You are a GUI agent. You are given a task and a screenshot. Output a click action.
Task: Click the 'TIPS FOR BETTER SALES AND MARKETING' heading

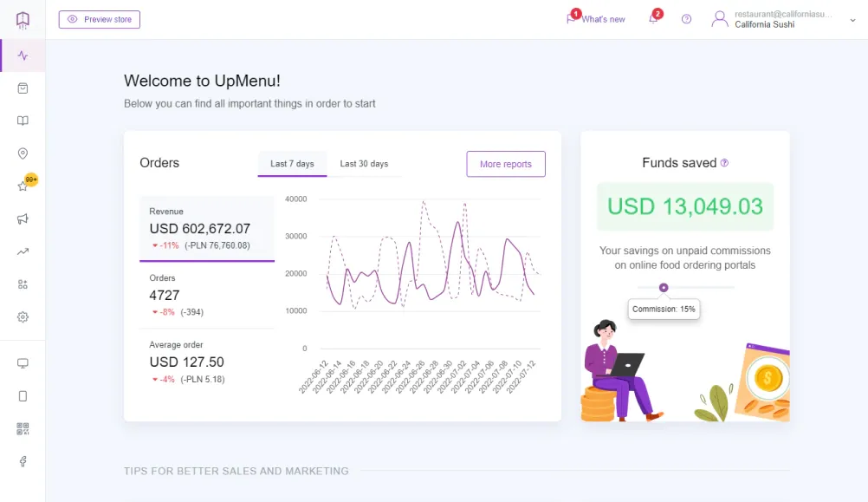coord(236,471)
